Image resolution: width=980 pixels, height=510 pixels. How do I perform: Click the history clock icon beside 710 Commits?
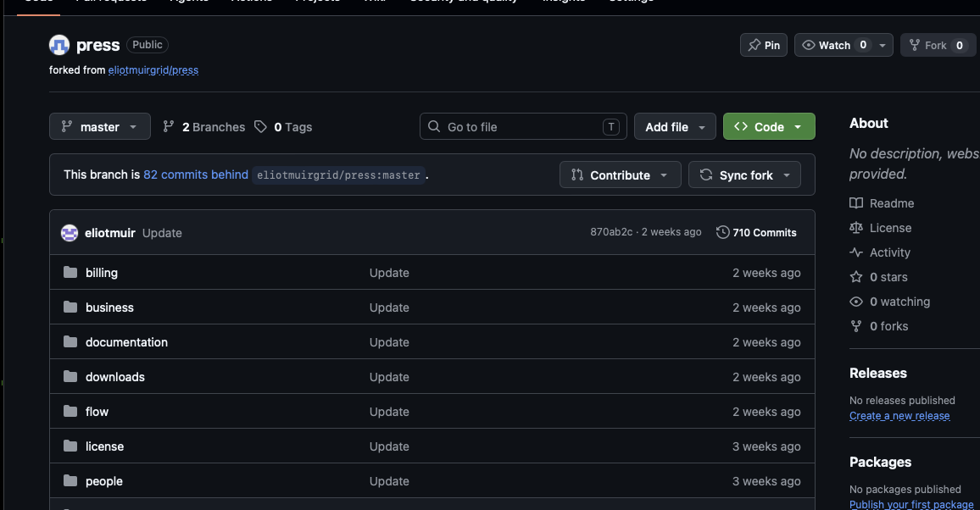tap(722, 232)
